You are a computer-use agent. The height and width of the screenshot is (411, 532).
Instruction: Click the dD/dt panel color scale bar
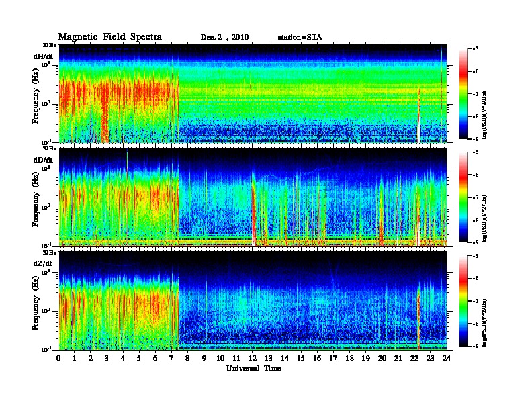point(463,197)
